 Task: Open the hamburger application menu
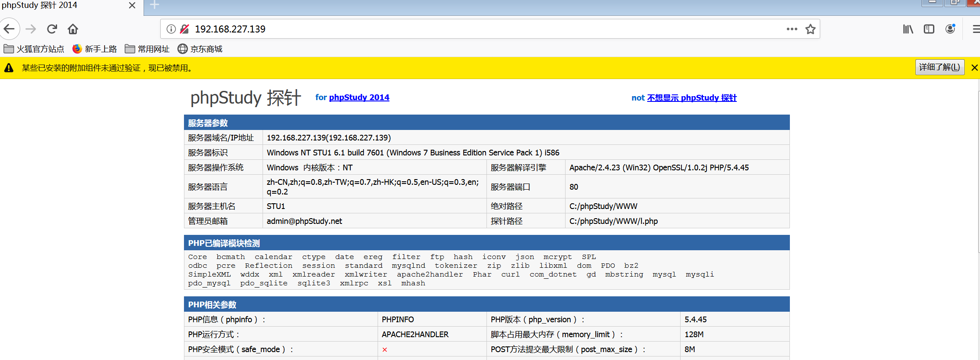976,29
